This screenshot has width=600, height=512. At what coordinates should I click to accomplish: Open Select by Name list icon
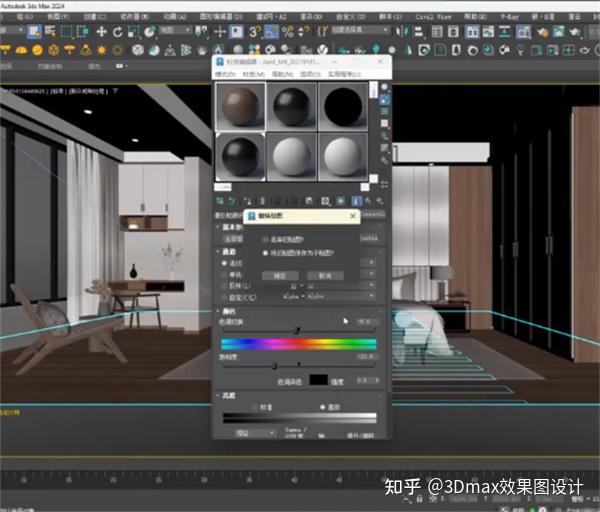pos(50,31)
